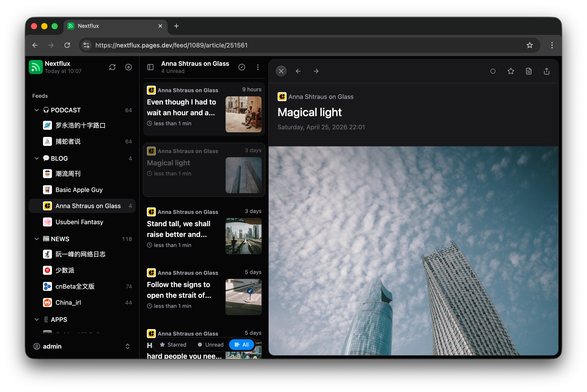Select the All filter tab
Screen dimensions: 587x392
(242, 345)
